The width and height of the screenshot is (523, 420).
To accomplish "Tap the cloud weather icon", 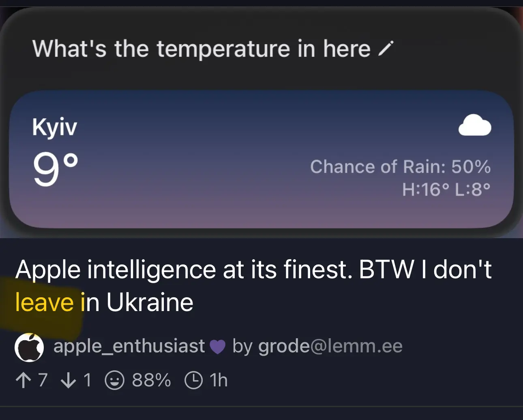I will [x=475, y=125].
